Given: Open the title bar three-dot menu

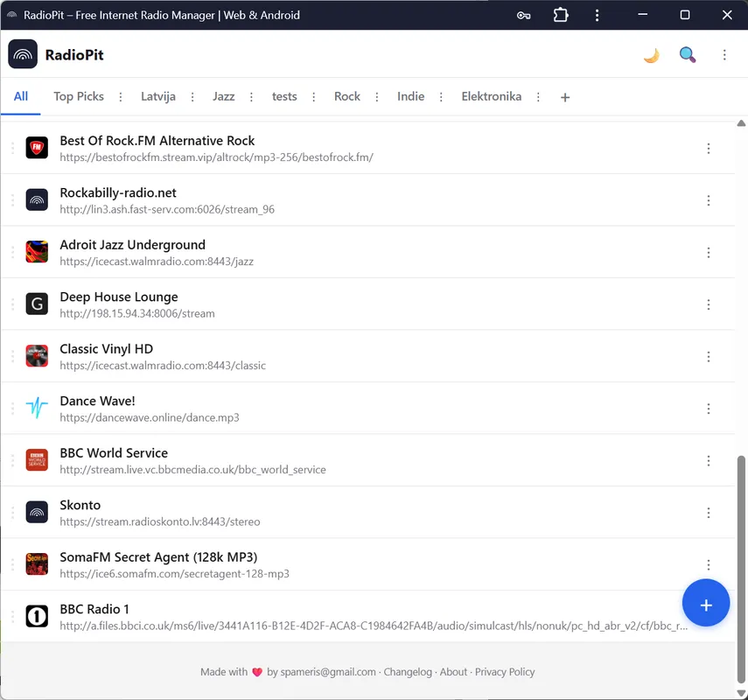Looking at the screenshot, I should click(x=597, y=15).
